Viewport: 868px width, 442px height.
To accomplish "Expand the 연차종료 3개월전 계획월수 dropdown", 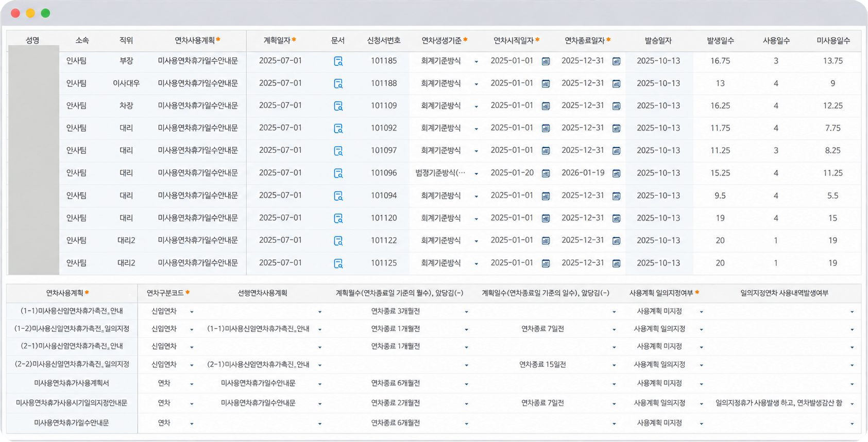I will point(466,312).
